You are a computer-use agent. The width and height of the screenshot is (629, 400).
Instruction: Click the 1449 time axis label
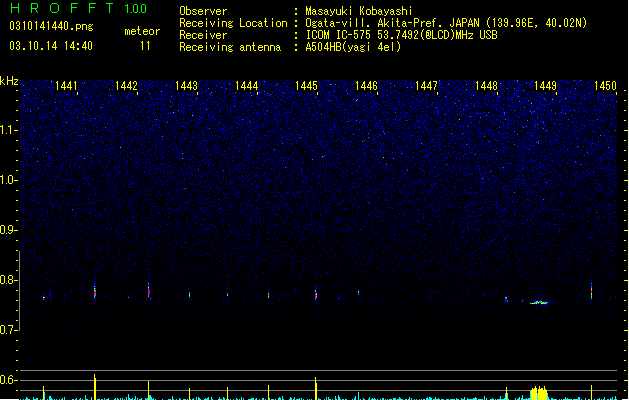tap(546, 86)
